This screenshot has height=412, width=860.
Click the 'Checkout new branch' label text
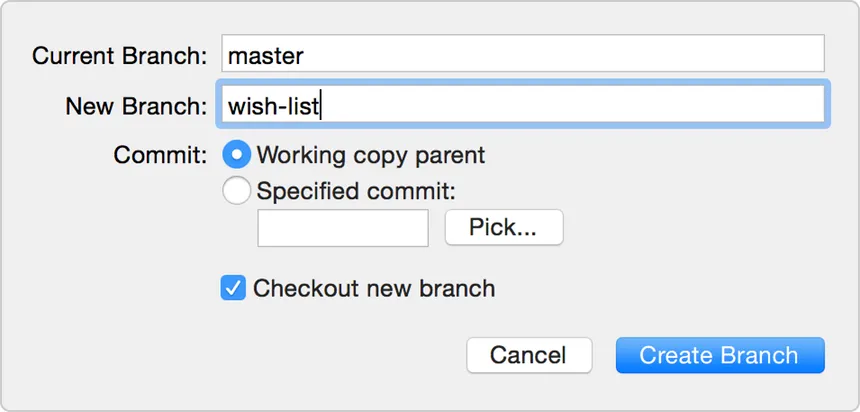click(x=374, y=289)
